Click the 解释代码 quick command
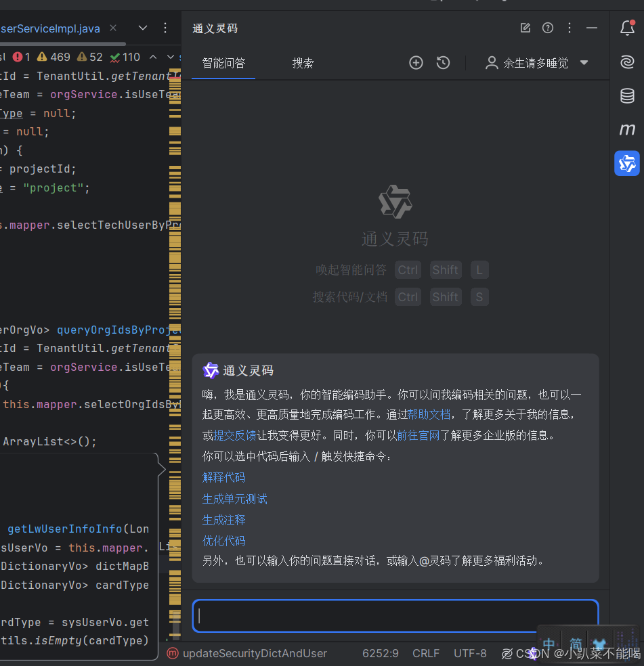The image size is (644, 666). pos(223,477)
